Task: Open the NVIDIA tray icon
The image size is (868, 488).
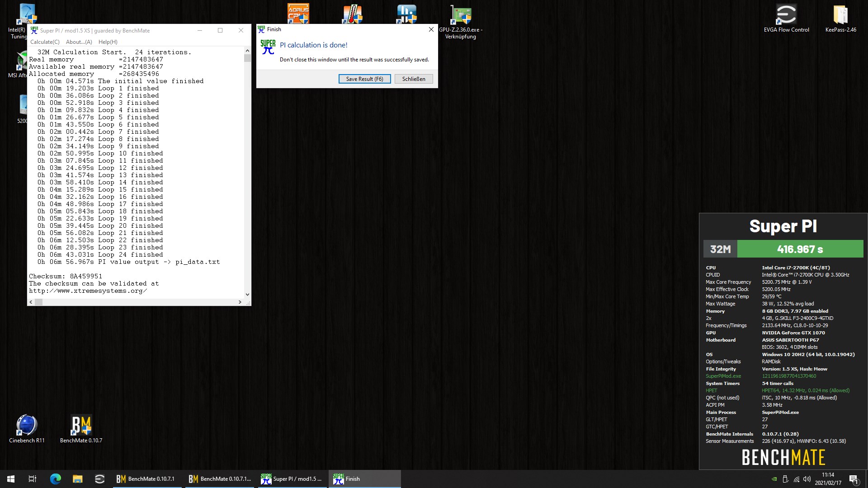Action: pos(774,479)
